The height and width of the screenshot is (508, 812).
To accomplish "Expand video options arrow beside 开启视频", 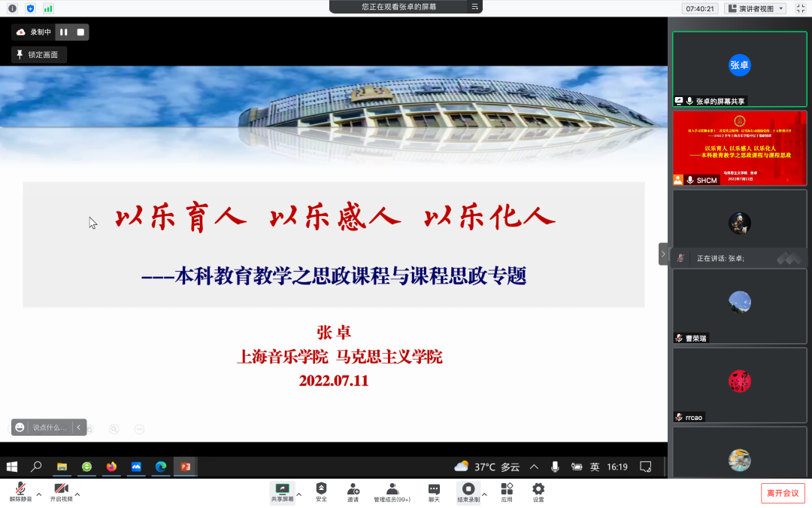I will (77, 494).
